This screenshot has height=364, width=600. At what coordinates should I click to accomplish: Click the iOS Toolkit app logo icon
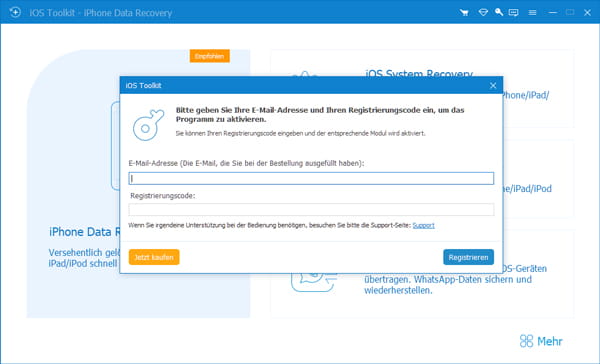tap(15, 12)
